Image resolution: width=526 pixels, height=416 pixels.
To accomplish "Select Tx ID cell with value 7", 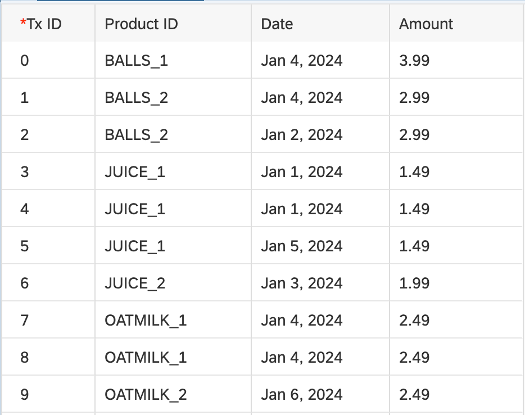I will pyautogui.click(x=48, y=320).
